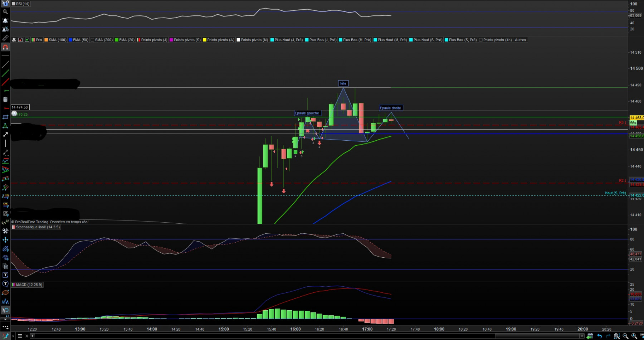
Task: Click the redo arrow icon
Action: (608, 336)
